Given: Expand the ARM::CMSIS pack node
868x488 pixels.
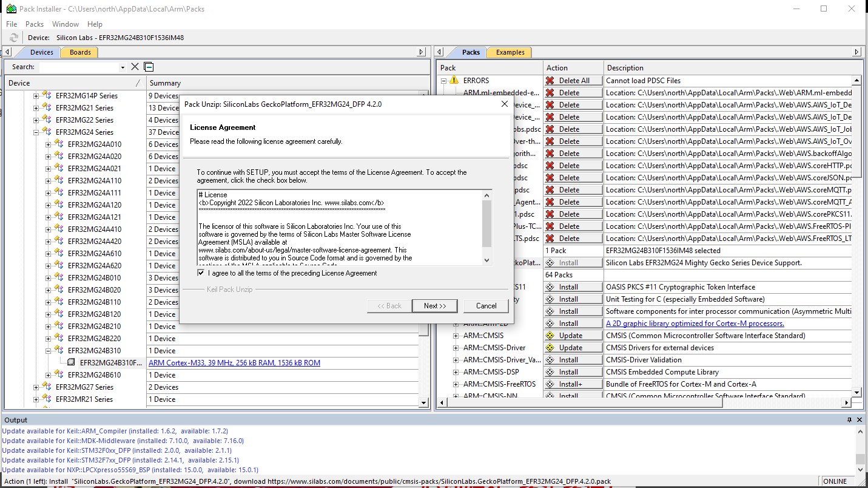Looking at the screenshot, I should tap(456, 336).
